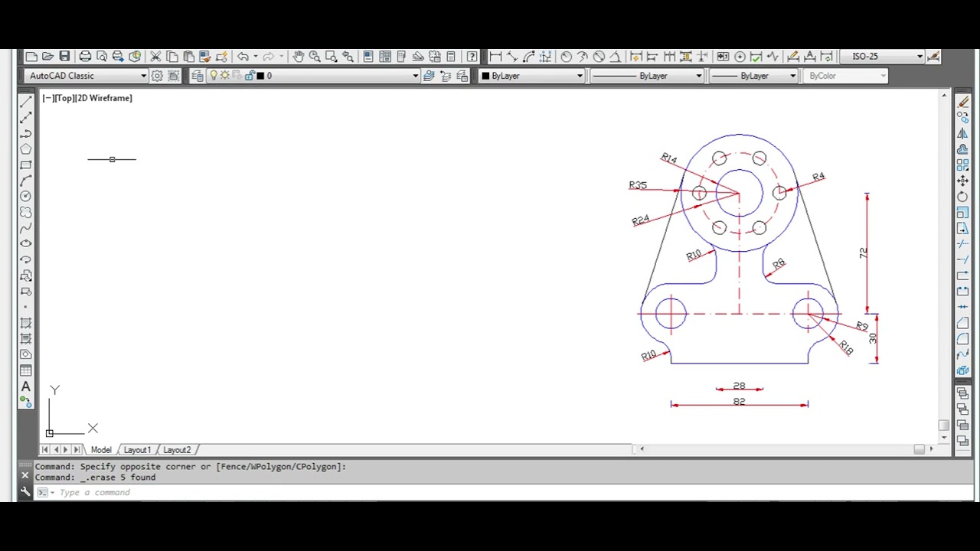Screen dimensions: 980x551
Task: Open Workspace Settings gear icon
Action: click(x=157, y=76)
